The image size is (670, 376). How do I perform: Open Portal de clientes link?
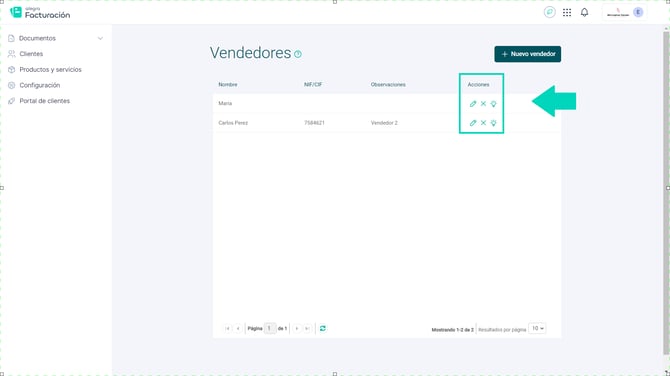pos(44,101)
